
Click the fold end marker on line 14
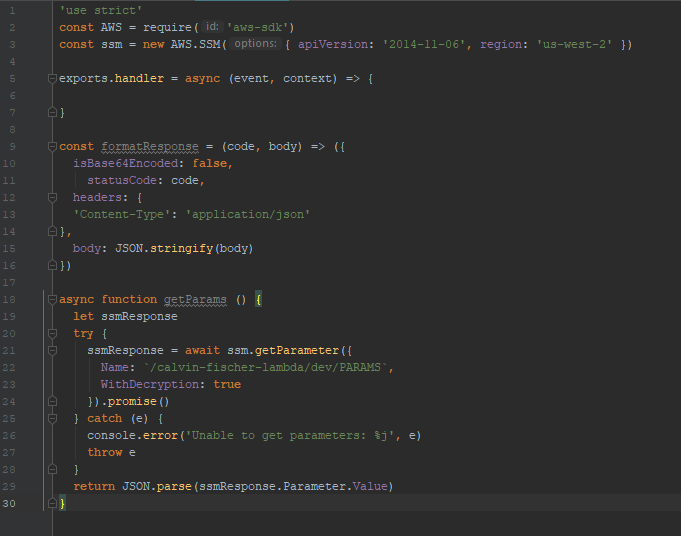52,232
